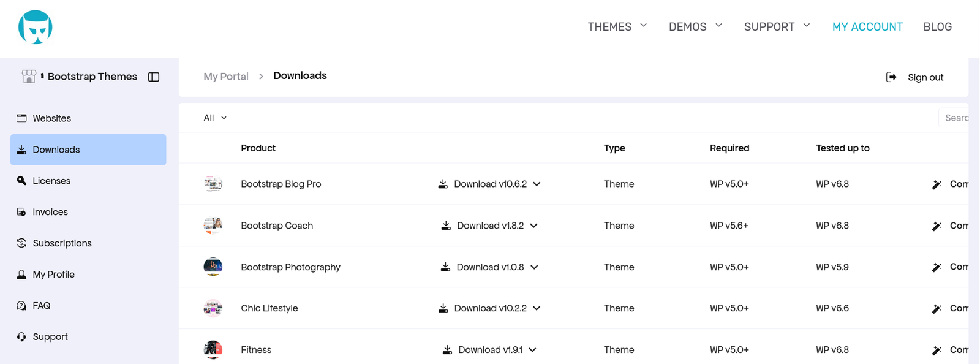Click download icon for Chic Lifestyle
This screenshot has width=980, height=364.
coord(443,308)
